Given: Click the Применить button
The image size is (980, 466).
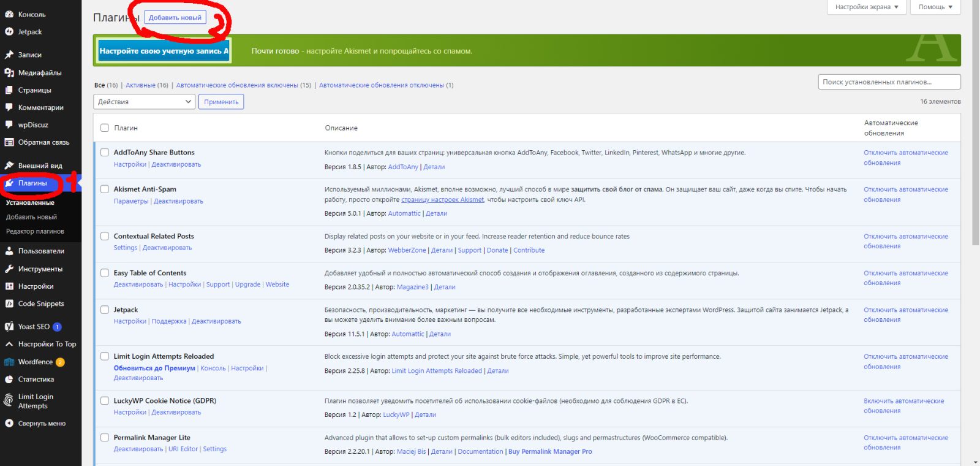Looking at the screenshot, I should coord(221,102).
